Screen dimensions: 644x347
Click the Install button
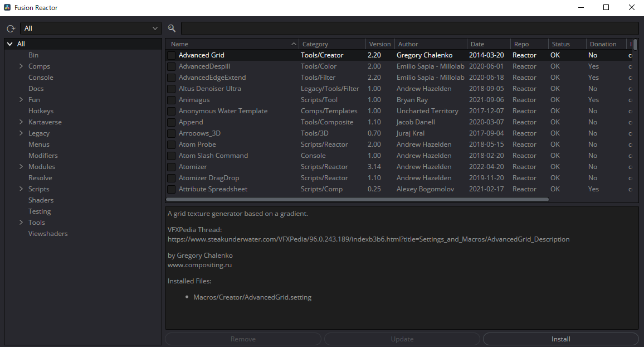tap(560, 339)
